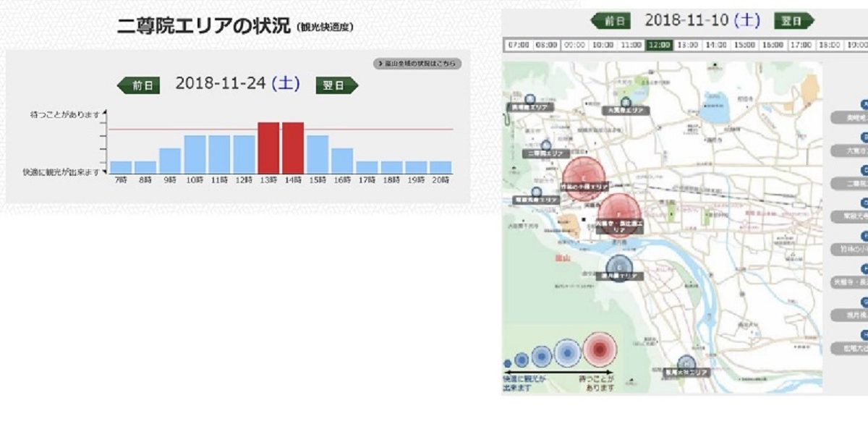Select the red 天龍寺 area circle marker

tap(618, 215)
